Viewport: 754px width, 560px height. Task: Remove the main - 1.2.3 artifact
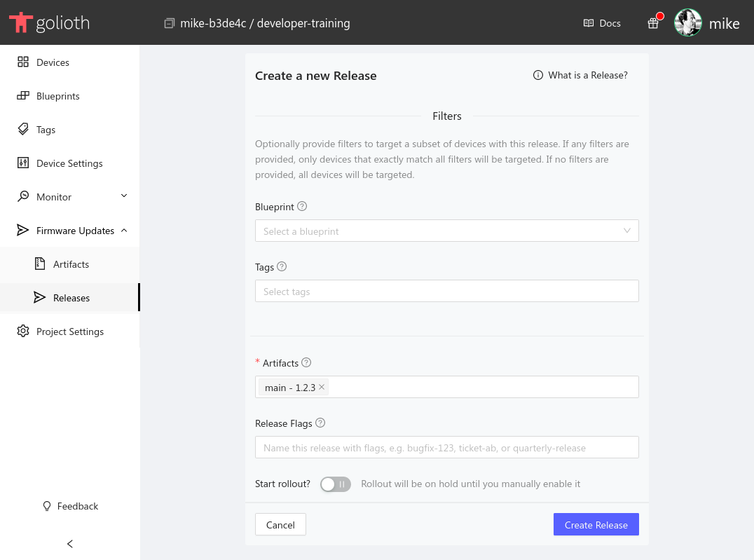(322, 387)
